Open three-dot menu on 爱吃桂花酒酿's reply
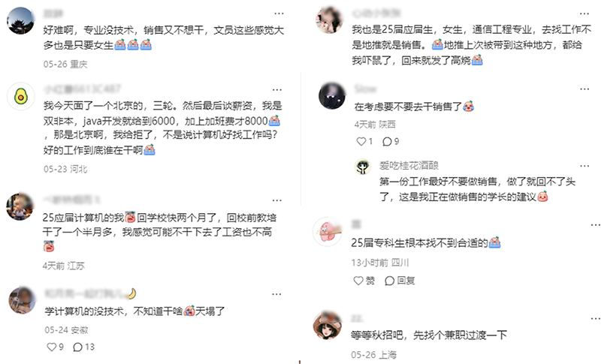Image resolution: width=601 pixels, height=364 pixels. point(584,166)
